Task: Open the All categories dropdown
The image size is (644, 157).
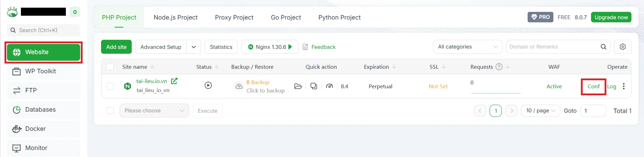Action: coord(467,47)
